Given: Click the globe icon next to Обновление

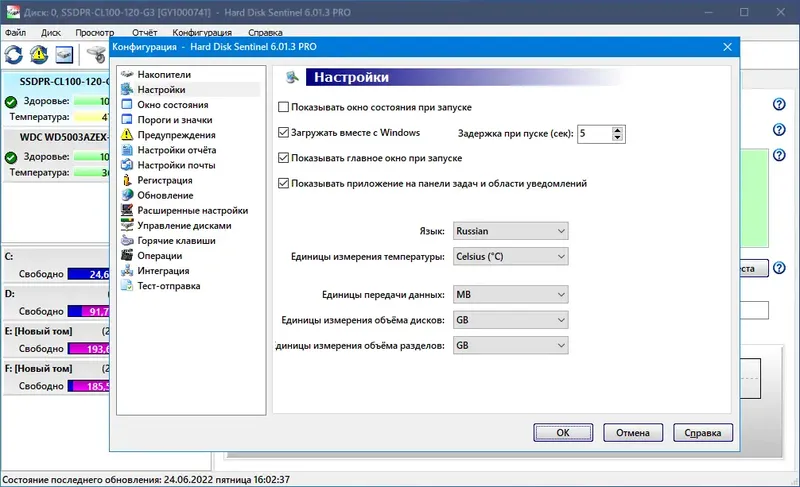Looking at the screenshot, I should pyautogui.click(x=127, y=195).
